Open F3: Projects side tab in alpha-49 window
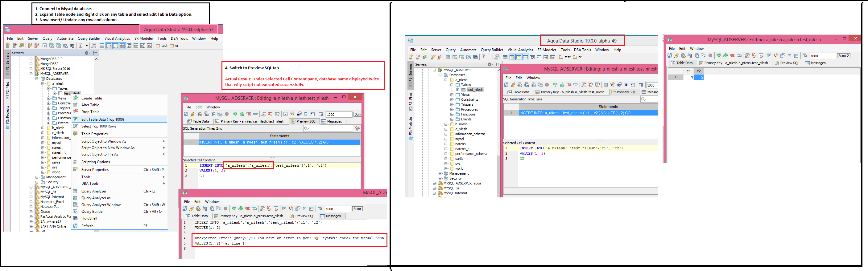This screenshot has height=271, width=868. (x=411, y=128)
